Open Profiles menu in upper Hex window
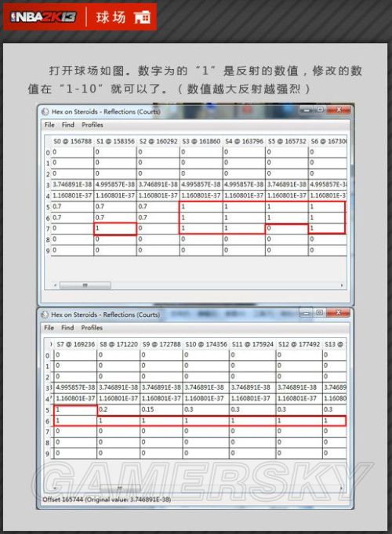The width and height of the screenshot is (392, 534). pyautogui.click(x=93, y=125)
